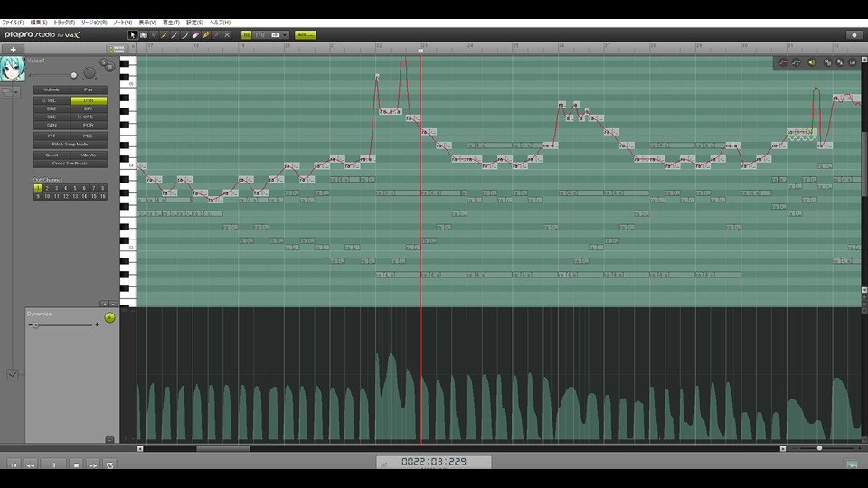Open the track view dropdown arrow
The image size is (868, 488).
16,92
